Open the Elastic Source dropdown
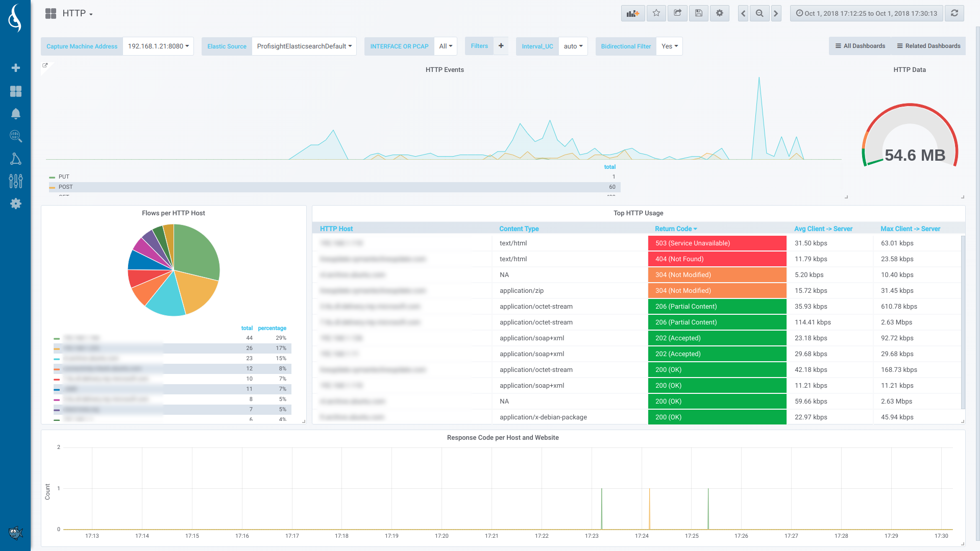 (x=304, y=46)
